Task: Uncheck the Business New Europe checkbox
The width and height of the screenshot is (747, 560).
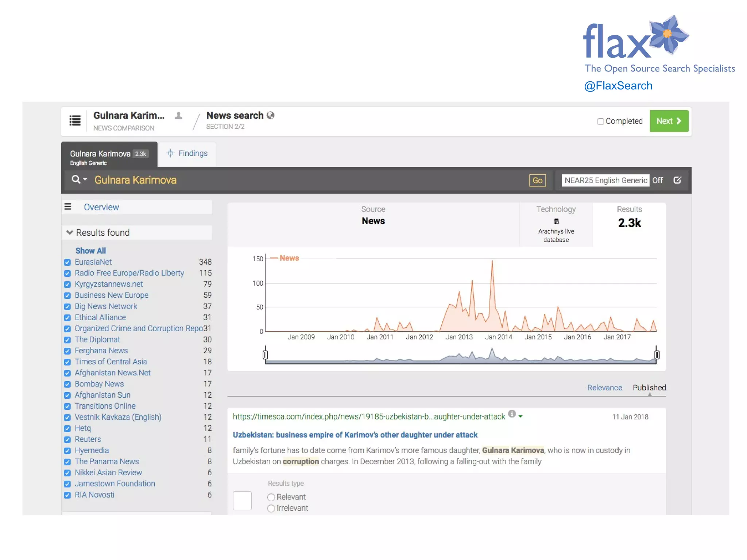Action: pyautogui.click(x=67, y=296)
